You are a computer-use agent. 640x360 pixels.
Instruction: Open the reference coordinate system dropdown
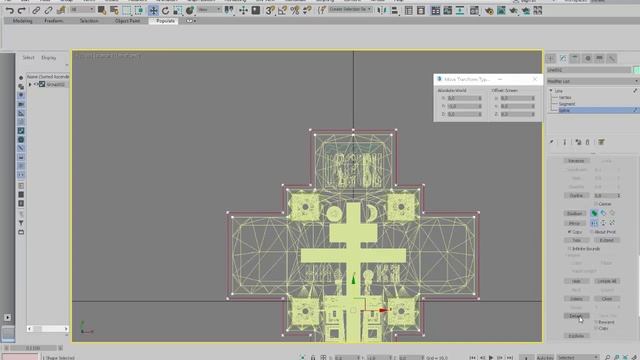[209, 9]
